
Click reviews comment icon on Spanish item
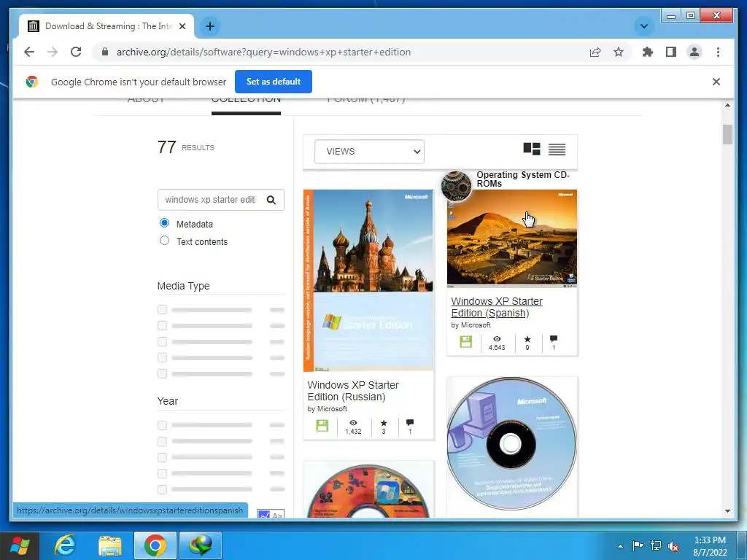pos(553,338)
